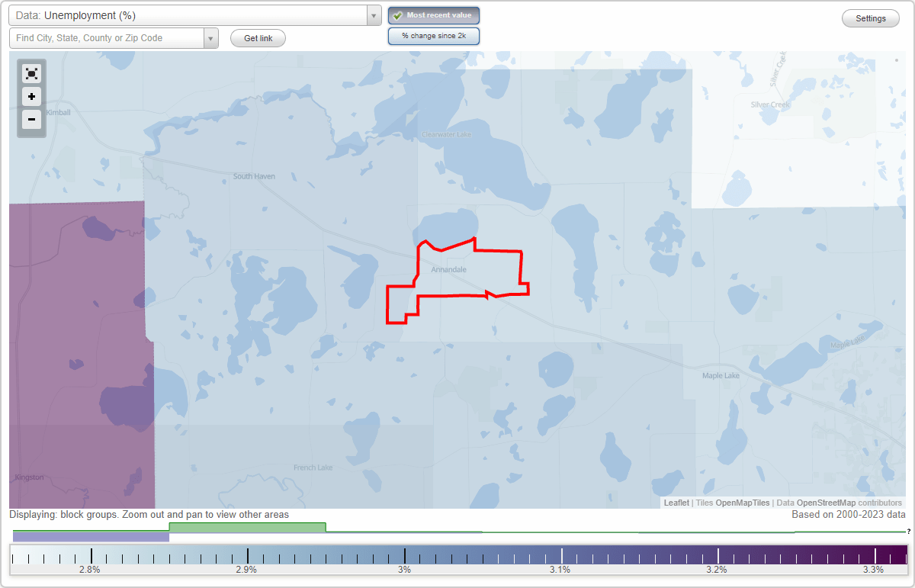
Task: Open the Leaflet attribution link
Action: coord(676,503)
